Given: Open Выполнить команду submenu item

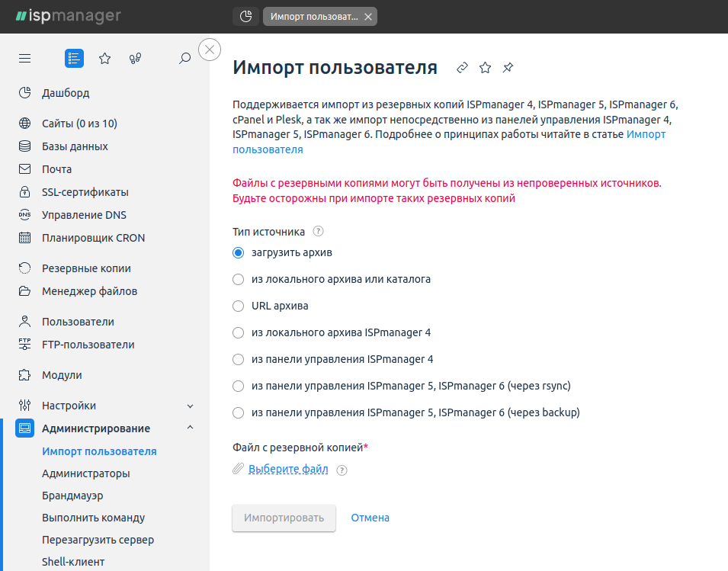Looking at the screenshot, I should [x=93, y=518].
